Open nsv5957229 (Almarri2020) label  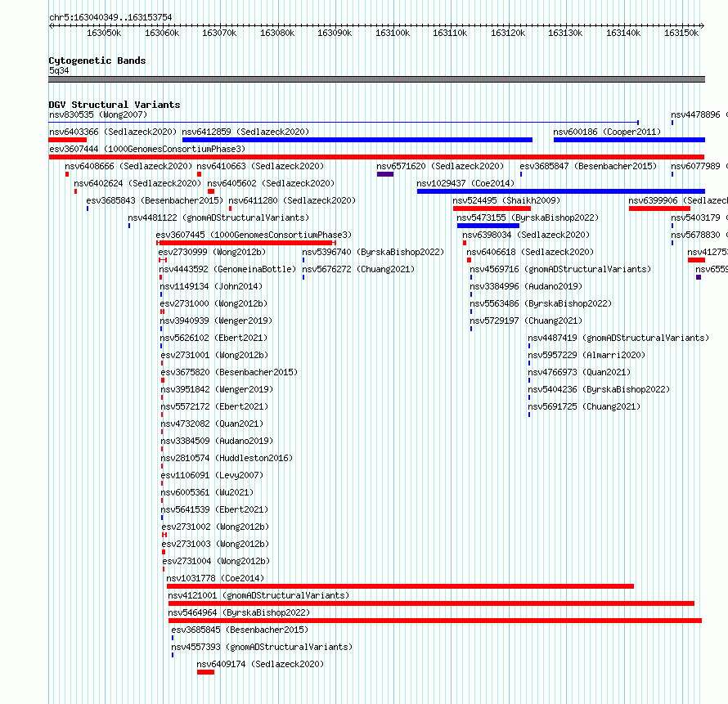click(x=586, y=355)
